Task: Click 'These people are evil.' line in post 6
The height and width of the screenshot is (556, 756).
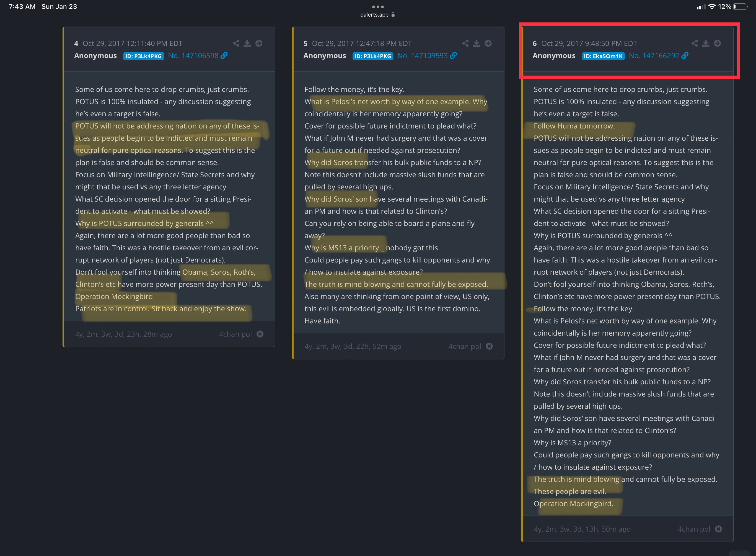Action: pyautogui.click(x=570, y=491)
